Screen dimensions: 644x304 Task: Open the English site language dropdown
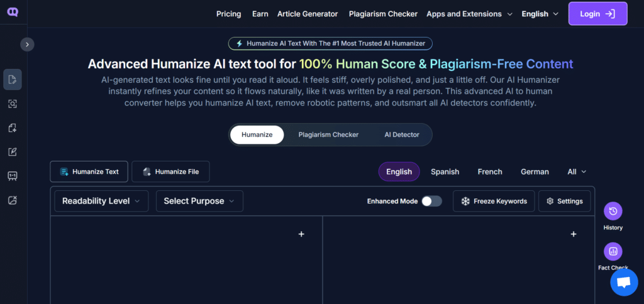(540, 14)
